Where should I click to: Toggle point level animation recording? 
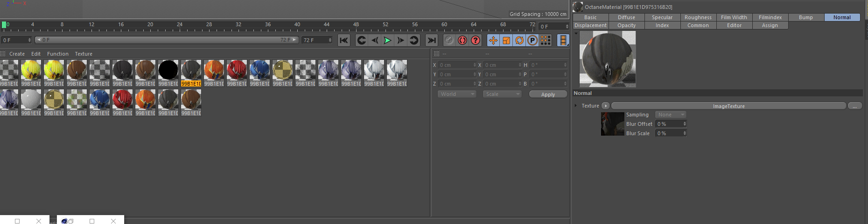(546, 40)
